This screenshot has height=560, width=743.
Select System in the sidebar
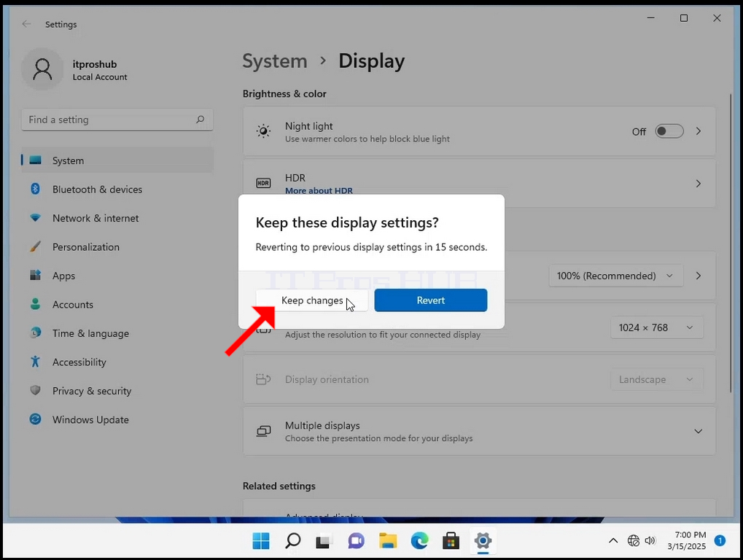[x=117, y=160]
